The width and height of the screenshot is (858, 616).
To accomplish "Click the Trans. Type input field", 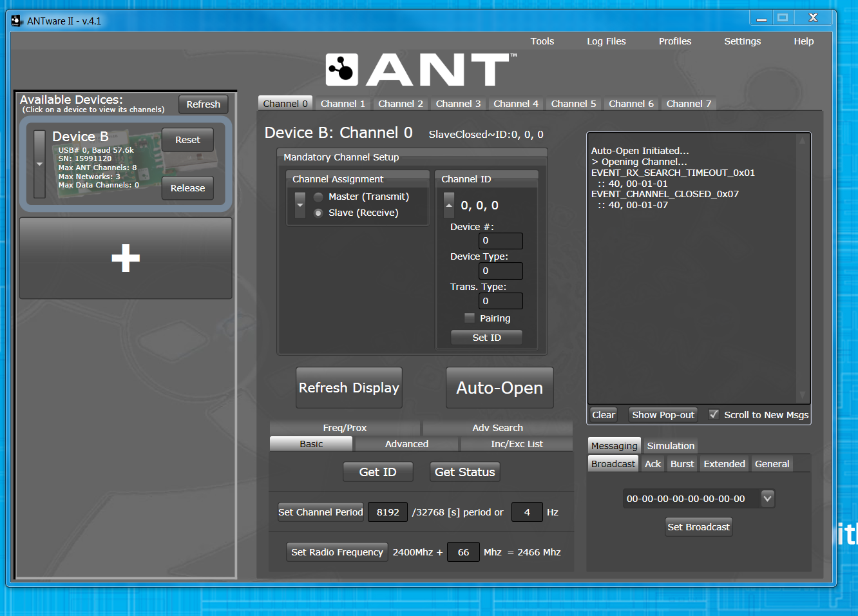I will click(x=500, y=301).
